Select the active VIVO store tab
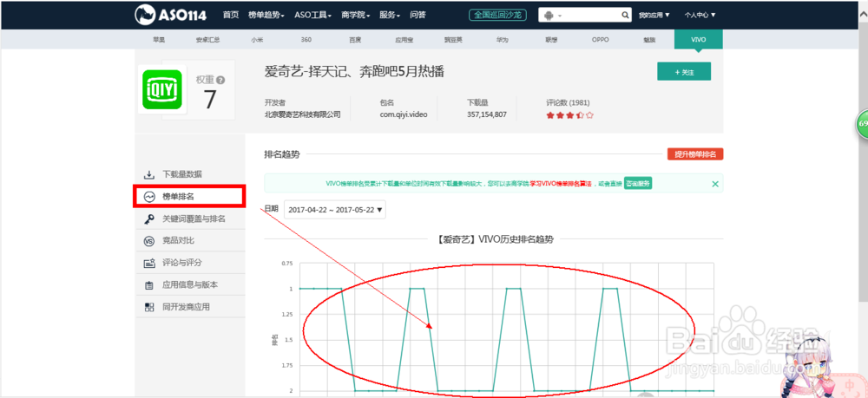Viewport: 868px width, 398px height. coord(698,40)
